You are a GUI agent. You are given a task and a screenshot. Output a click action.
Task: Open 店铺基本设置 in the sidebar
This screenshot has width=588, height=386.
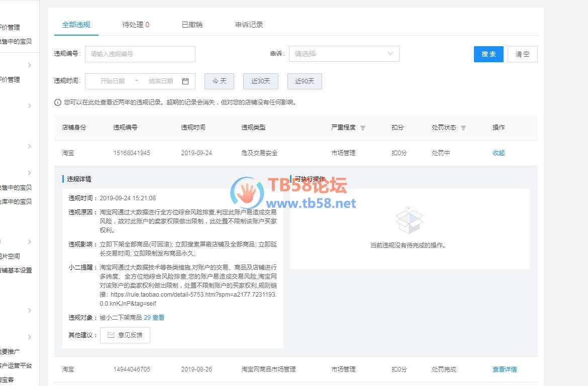tap(16, 271)
